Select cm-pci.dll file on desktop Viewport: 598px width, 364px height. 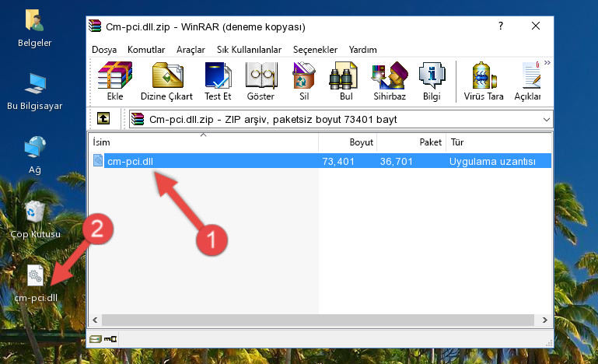(36, 283)
